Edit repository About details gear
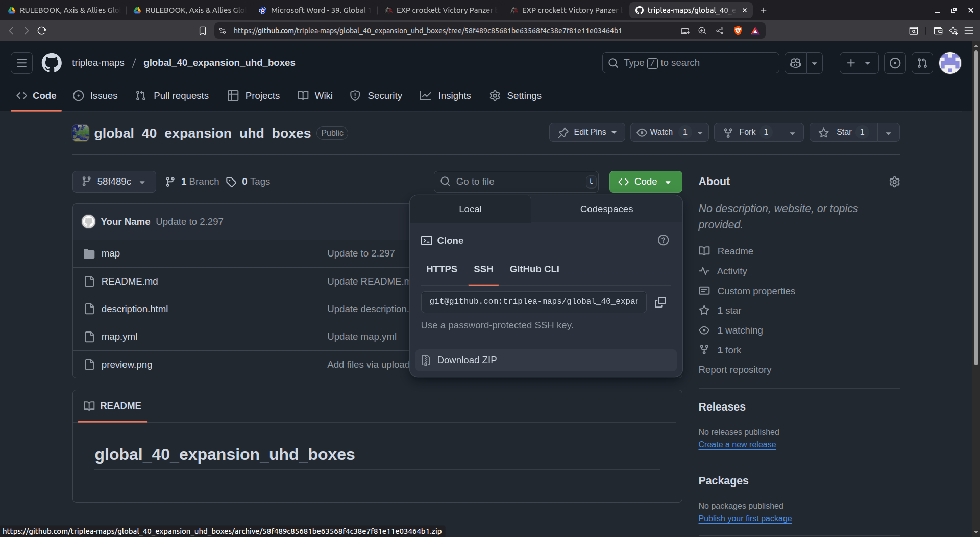 [894, 182]
